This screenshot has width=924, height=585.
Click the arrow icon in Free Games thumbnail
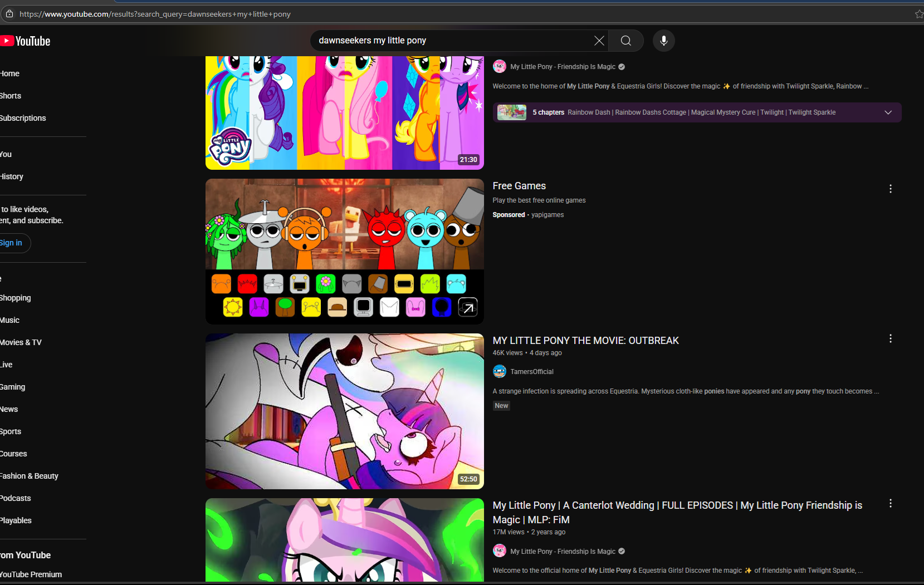coord(468,307)
